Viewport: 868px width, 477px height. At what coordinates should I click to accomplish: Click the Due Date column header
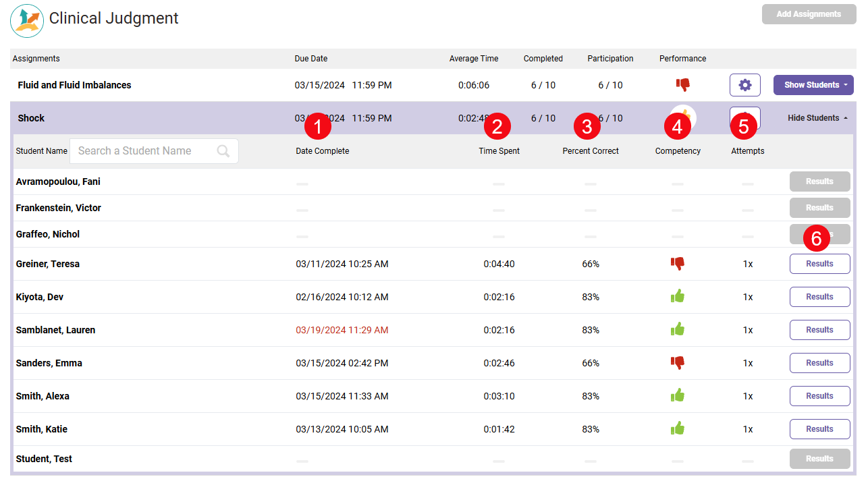click(310, 59)
